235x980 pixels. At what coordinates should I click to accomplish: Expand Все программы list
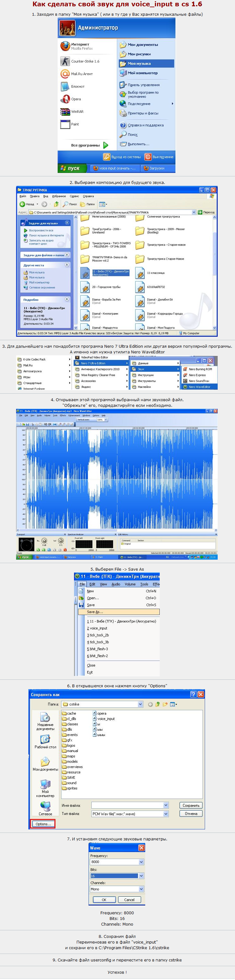pyautogui.click(x=90, y=145)
